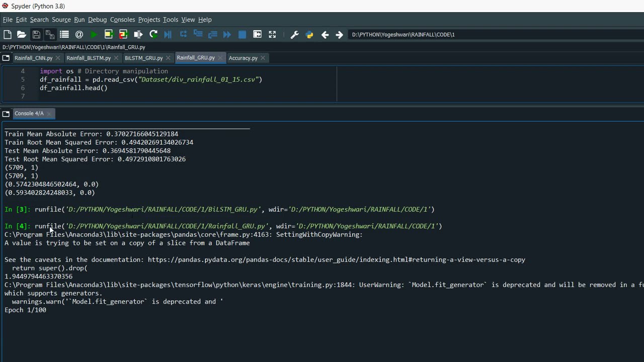
Task: Start debugging the file
Action: point(168,35)
